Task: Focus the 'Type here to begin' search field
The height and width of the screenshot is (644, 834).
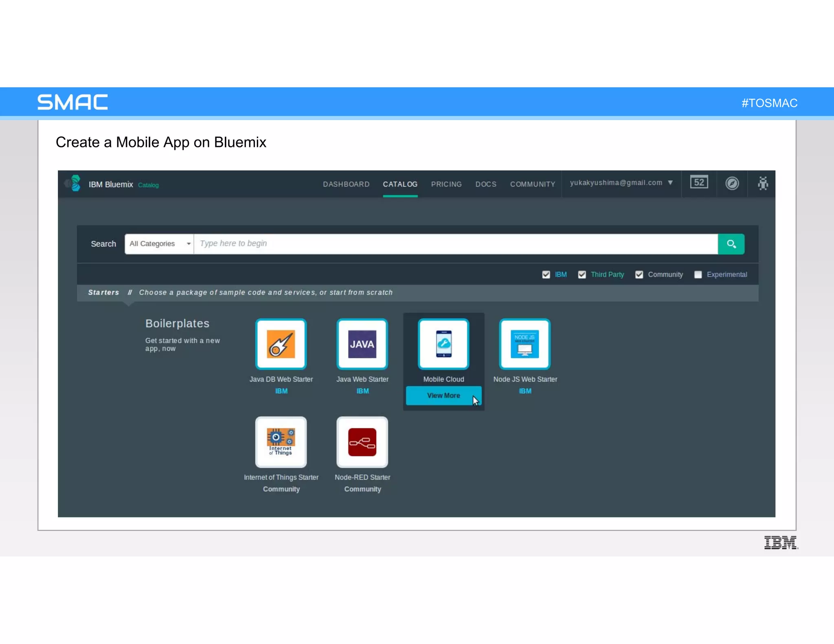Action: click(x=456, y=244)
